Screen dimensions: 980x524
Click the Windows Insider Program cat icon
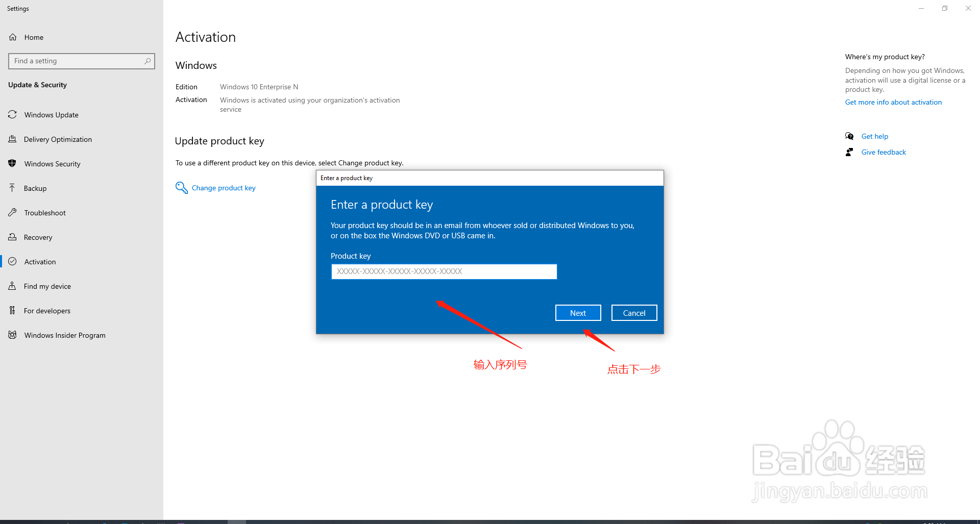click(12, 335)
